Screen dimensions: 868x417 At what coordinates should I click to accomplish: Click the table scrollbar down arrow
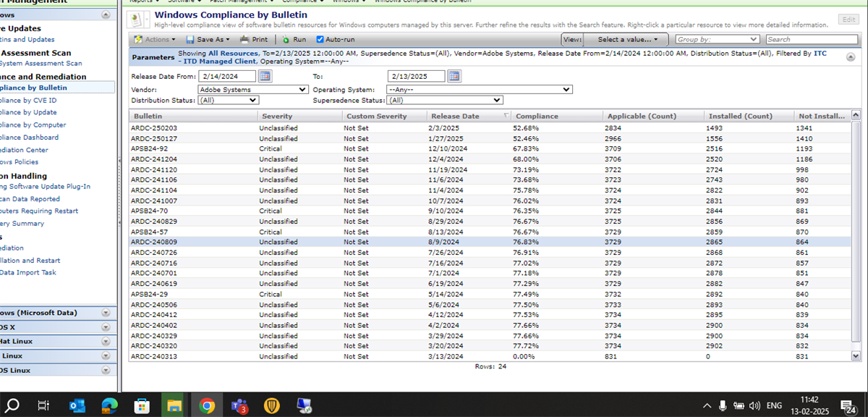[x=856, y=356]
